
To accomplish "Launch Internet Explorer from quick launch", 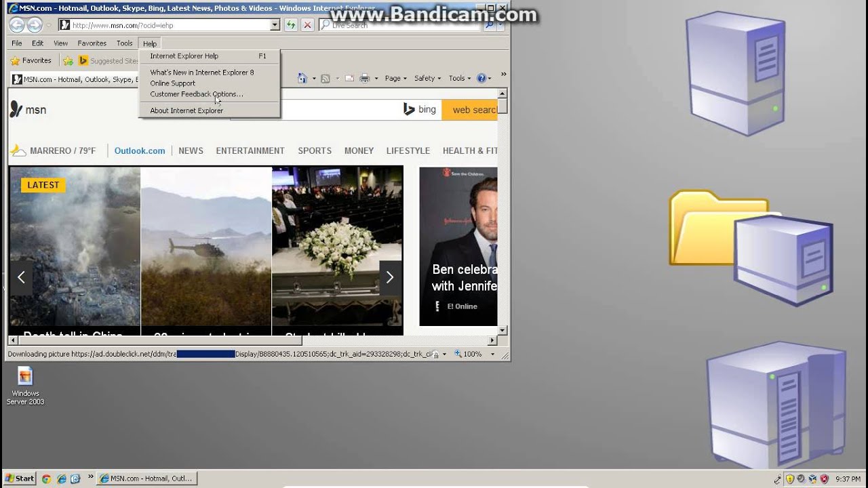I will [x=62, y=479].
